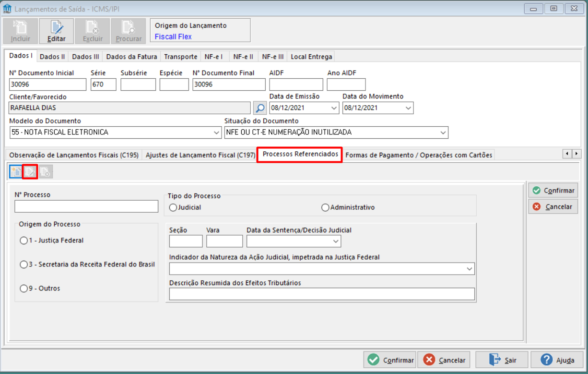Open NF-e III tab
This screenshot has width=588, height=374.
[x=273, y=57]
